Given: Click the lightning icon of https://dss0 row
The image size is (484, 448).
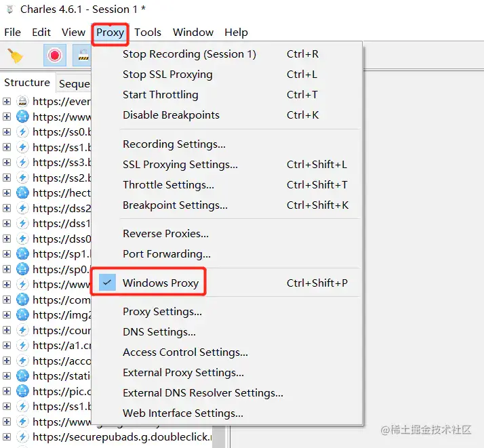Looking at the screenshot, I should (x=22, y=239).
